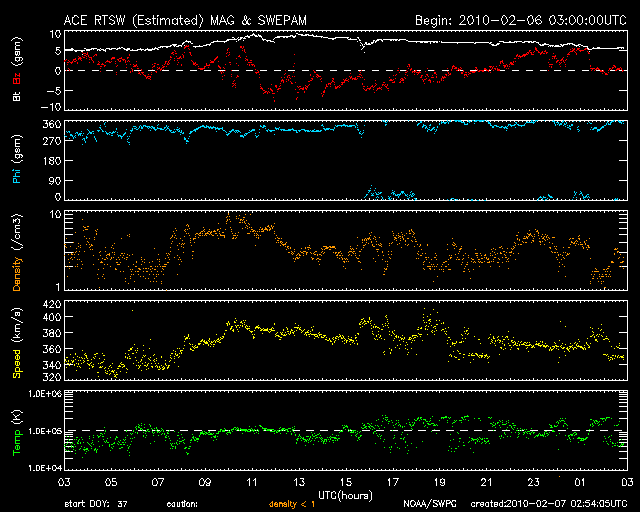
Task: Click the '340' tick of the Speed panel
Action: [x=52, y=365]
